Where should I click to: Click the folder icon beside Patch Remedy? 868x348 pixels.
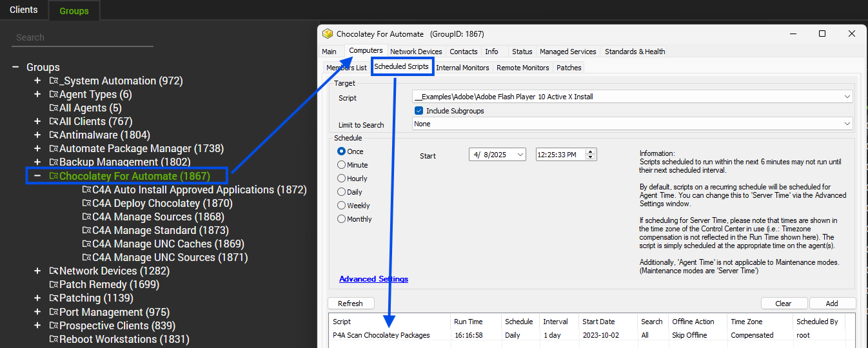[54, 285]
